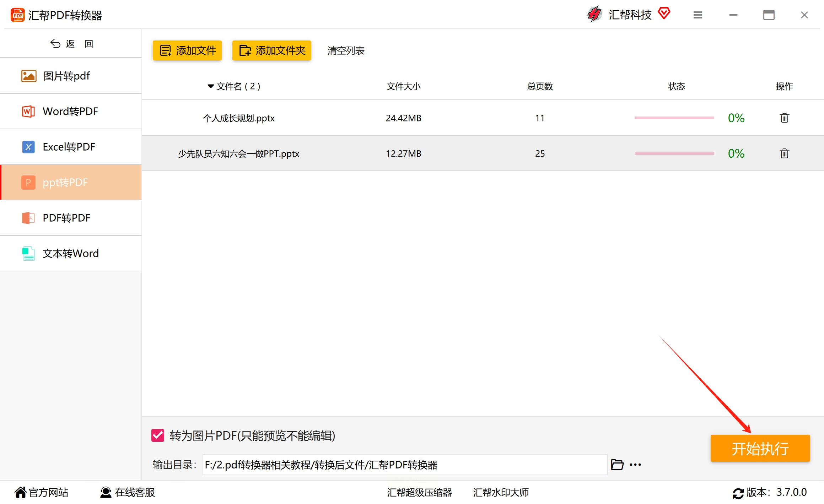Screen dimensions: 824x504
Task: Click 清空列表 to clear files
Action: pyautogui.click(x=346, y=50)
